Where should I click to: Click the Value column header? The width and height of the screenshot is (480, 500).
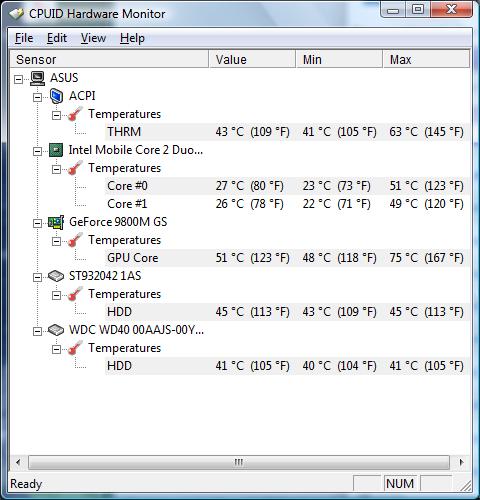pos(252,59)
